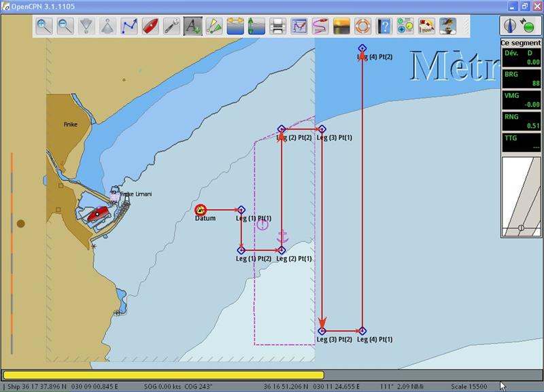Viewport: 544px width, 392px height.
Task: Click the Zoom In magnifier icon
Action: [44, 26]
